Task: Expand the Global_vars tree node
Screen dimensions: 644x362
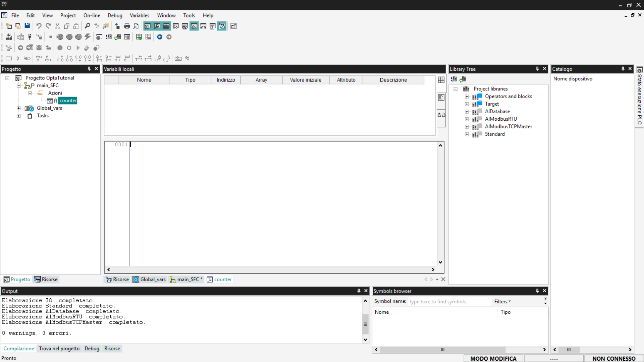Action: pos(19,108)
